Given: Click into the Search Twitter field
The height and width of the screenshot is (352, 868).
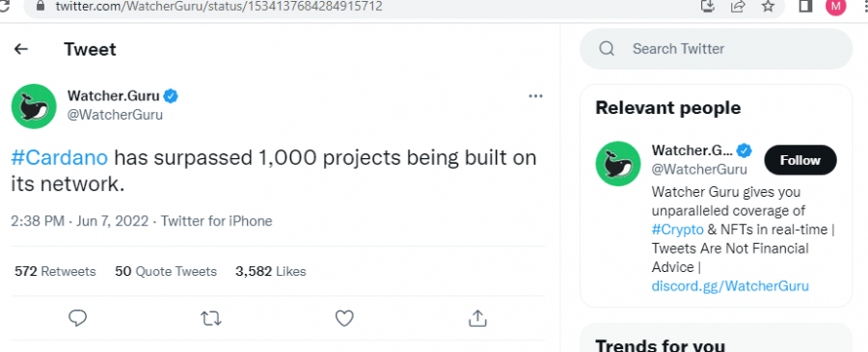Looking at the screenshot, I should pyautogui.click(x=716, y=49).
